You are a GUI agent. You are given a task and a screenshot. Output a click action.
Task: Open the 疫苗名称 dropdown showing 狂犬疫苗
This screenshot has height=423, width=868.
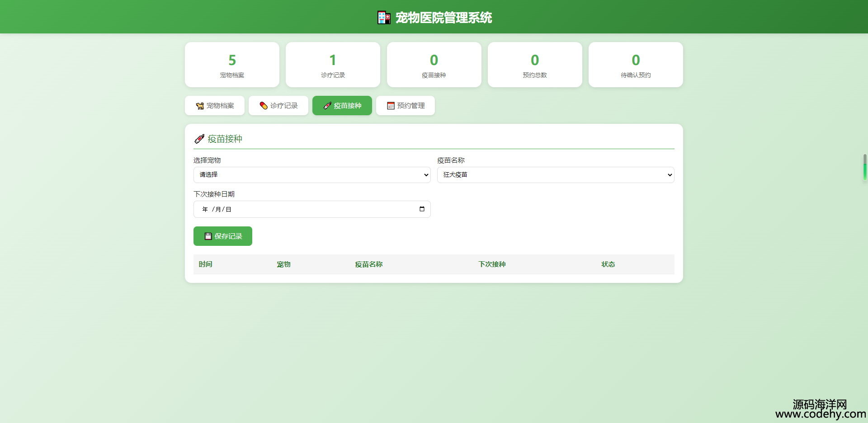pos(555,175)
